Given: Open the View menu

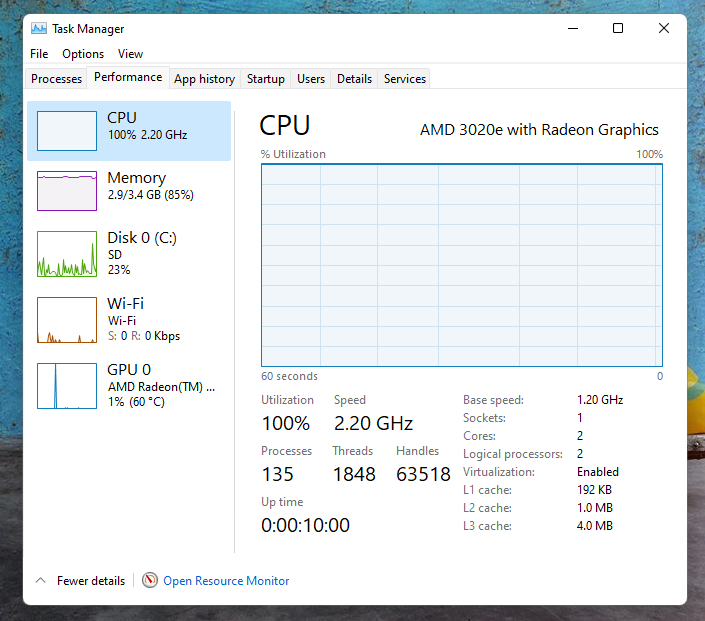Looking at the screenshot, I should (130, 54).
